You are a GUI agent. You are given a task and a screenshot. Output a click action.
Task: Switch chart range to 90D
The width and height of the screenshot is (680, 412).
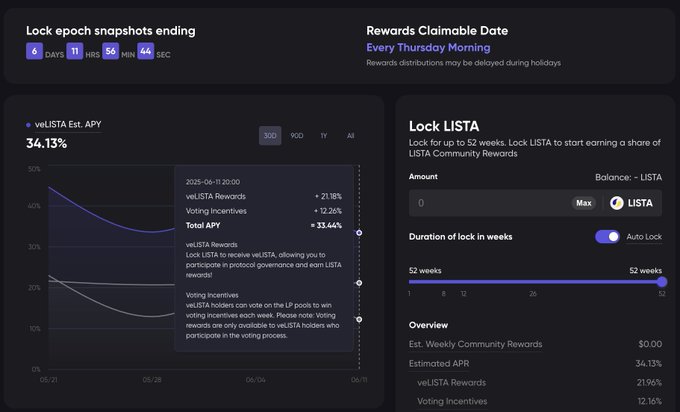[297, 136]
